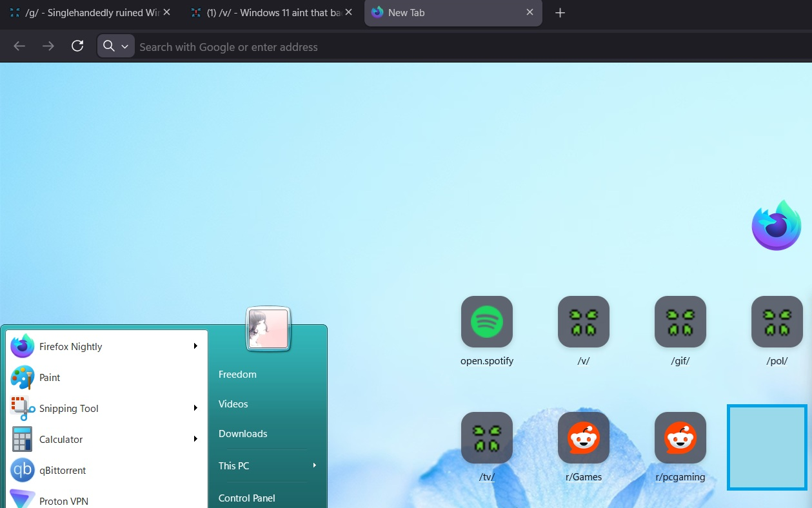Image resolution: width=812 pixels, height=508 pixels.
Task: Close the New Tab tab
Action: [530, 12]
